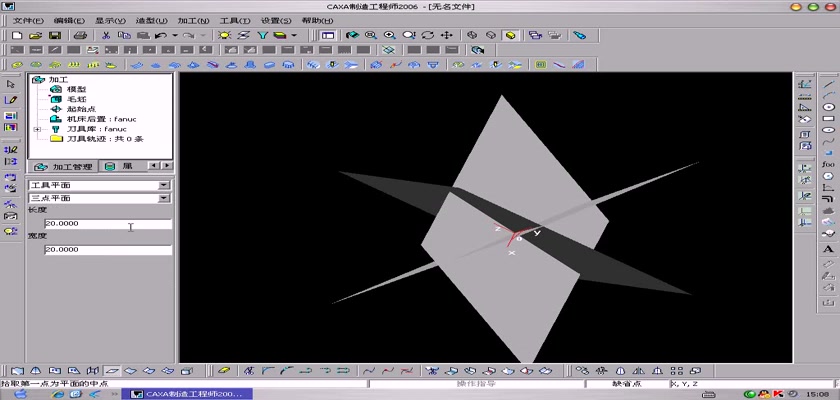Image resolution: width=840 pixels, height=400 pixels.
Task: Select the ellipse drawing tool
Action: click(x=828, y=130)
